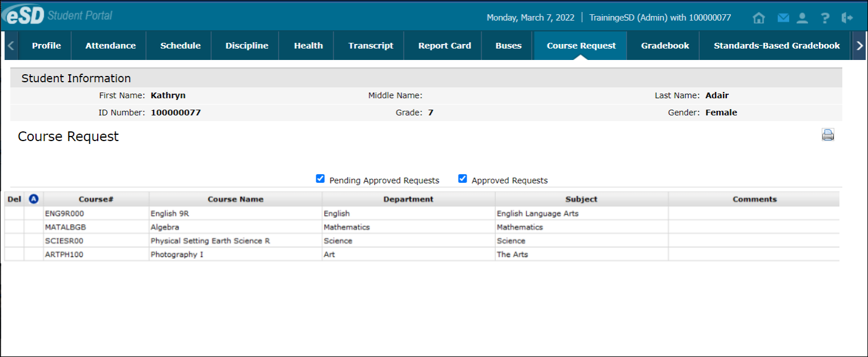The height and width of the screenshot is (357, 868).
Task: Select course code SCIESR00
Action: tap(64, 241)
